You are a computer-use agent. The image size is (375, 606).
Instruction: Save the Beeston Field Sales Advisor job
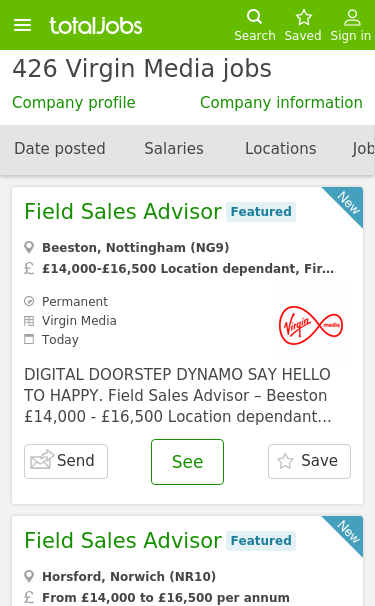pos(309,461)
